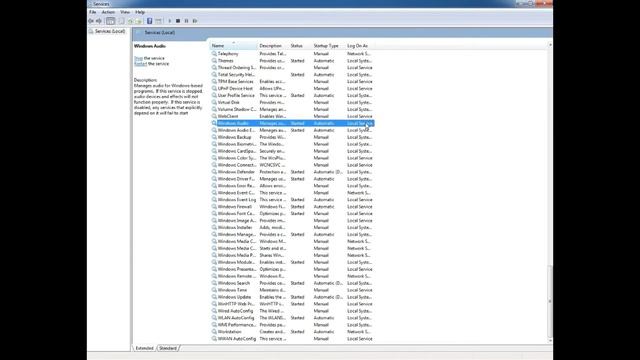Viewport: 640px width, 360px height.
Task: Select the Virtual Disk row
Action: click(x=292, y=102)
